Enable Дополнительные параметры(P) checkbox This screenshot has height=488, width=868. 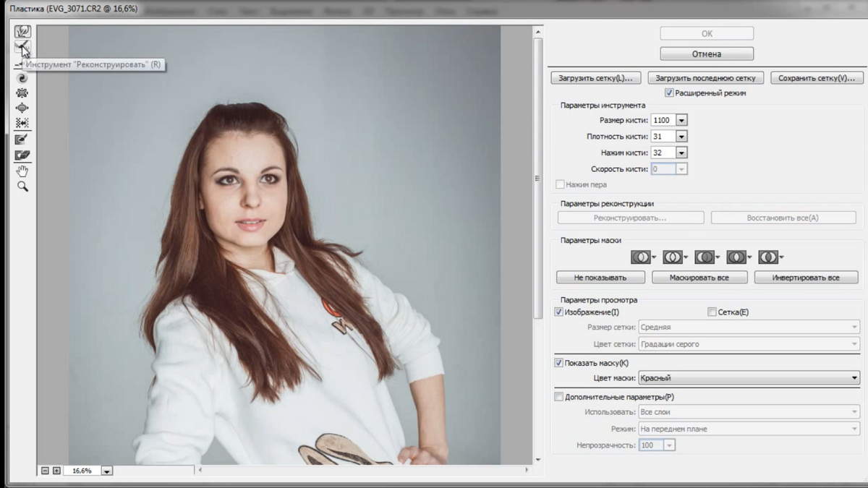click(x=558, y=397)
